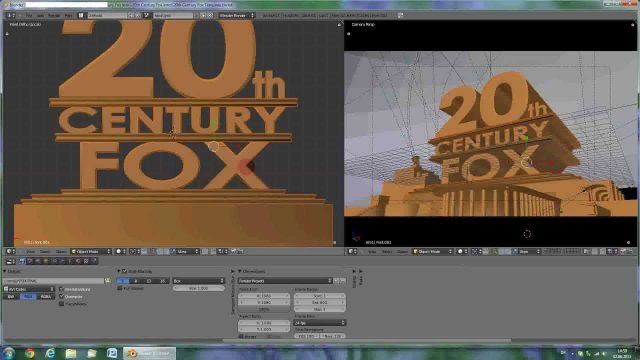Select RGBA color output button
The height and width of the screenshot is (360, 640).
[x=46, y=296]
